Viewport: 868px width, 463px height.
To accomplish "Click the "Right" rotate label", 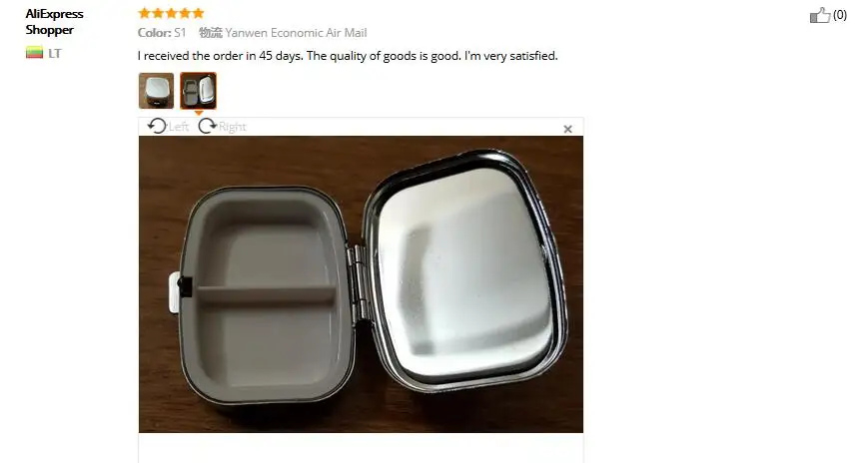I will click(232, 127).
